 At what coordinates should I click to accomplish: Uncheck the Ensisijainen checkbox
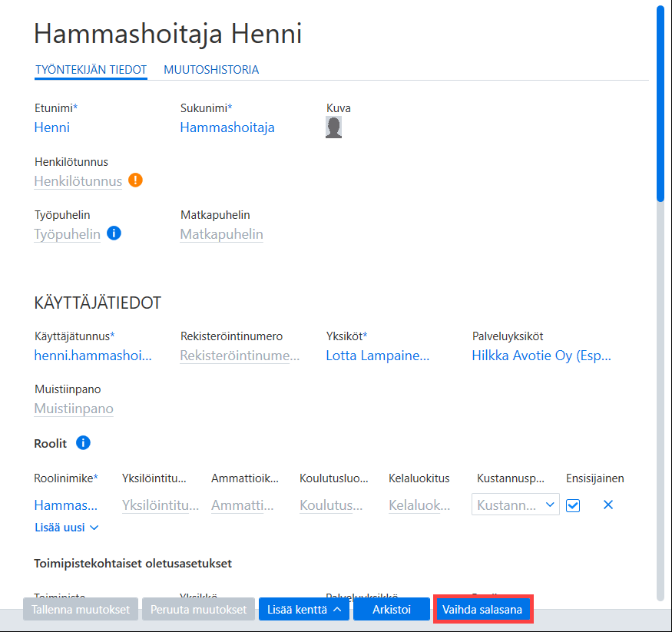click(573, 505)
